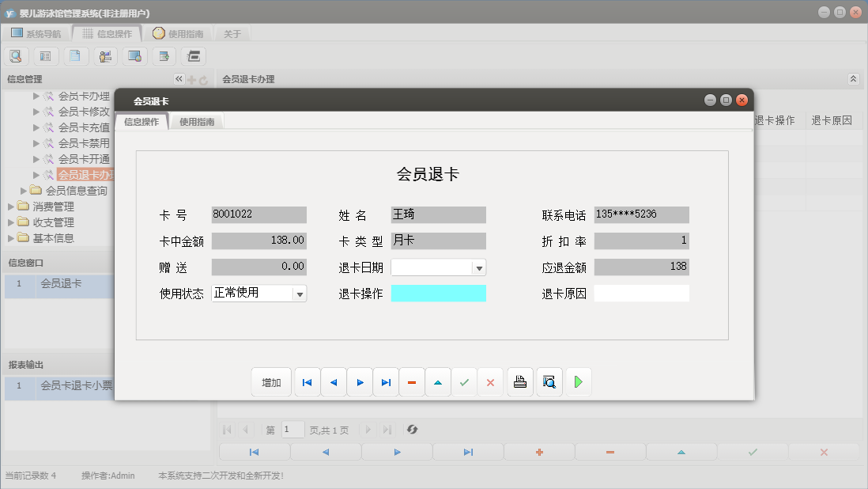
Task: Click the green run arrow in the dialog
Action: pos(578,381)
